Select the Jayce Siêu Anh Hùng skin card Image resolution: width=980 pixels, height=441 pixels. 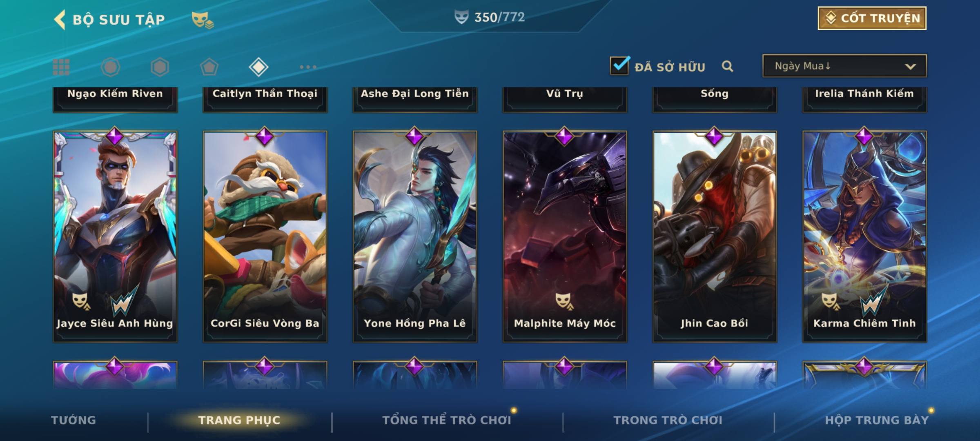point(115,236)
